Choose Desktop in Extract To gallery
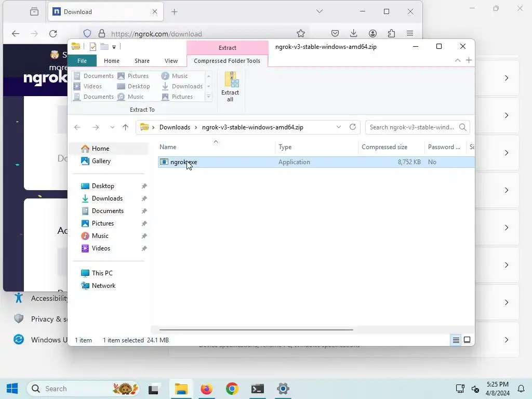The width and height of the screenshot is (532, 399). pos(134,86)
